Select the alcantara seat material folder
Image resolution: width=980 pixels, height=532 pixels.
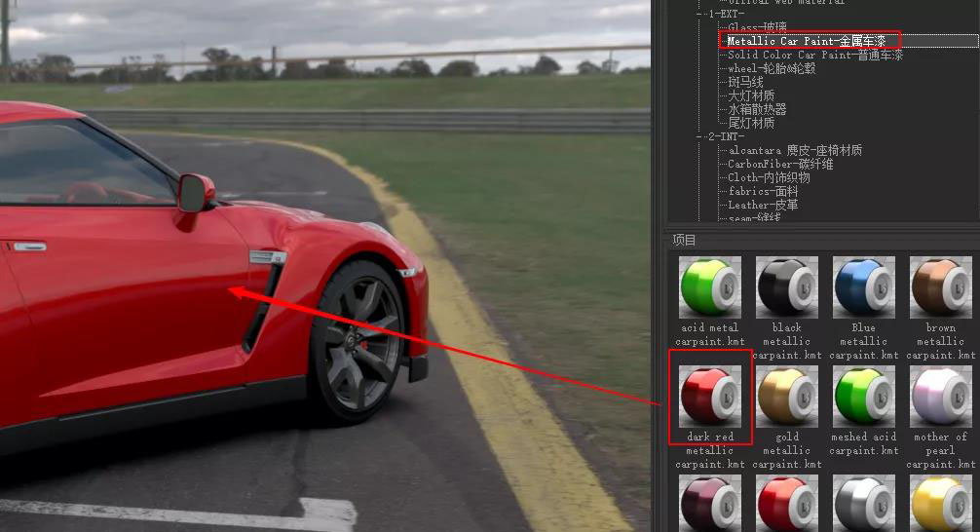point(794,151)
